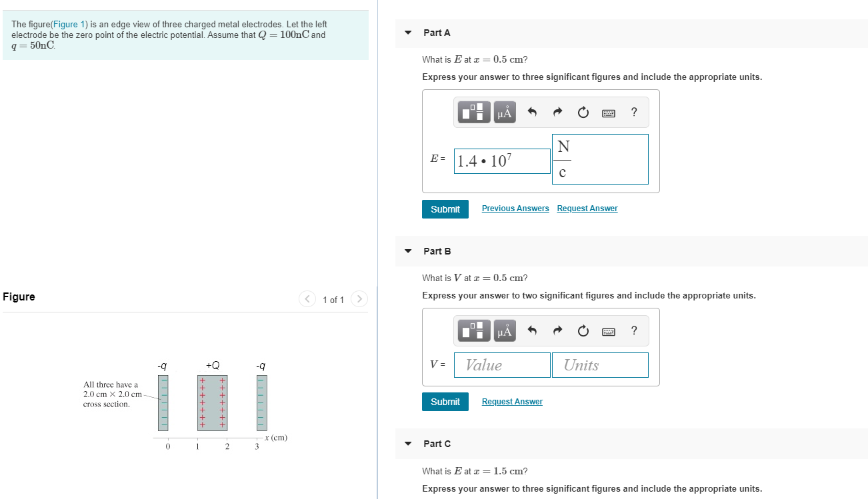Collapse the Part A section
The image size is (868, 499).
click(x=407, y=32)
